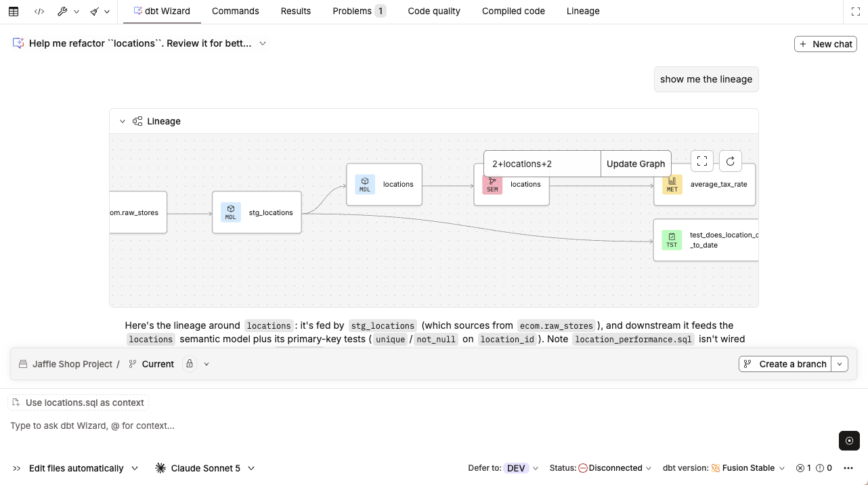Screen dimensions: 868x485
Task: Select the locations model node label
Action: coord(398,184)
